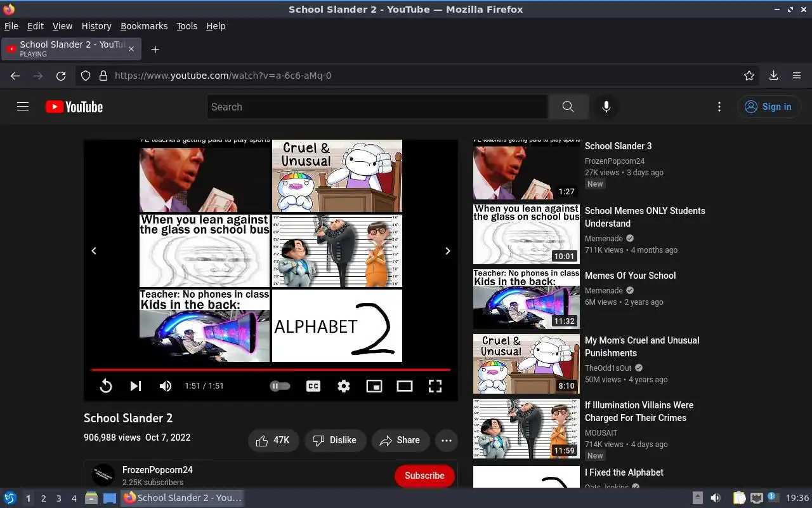The image size is (812, 508).
Task: Open the Help menu
Action: (216, 26)
